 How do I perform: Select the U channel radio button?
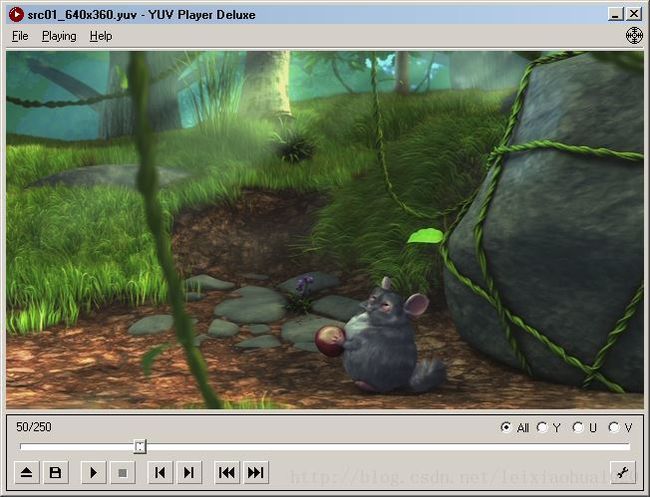pyautogui.click(x=578, y=427)
